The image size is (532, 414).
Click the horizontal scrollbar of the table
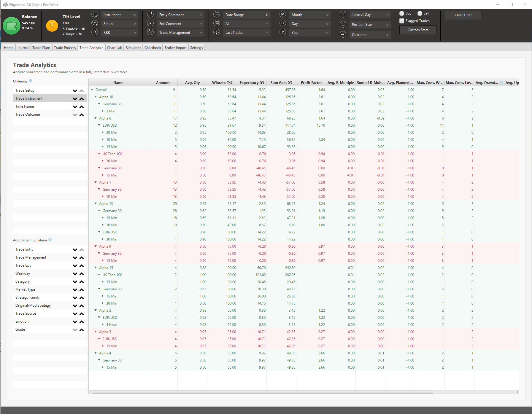point(263,392)
